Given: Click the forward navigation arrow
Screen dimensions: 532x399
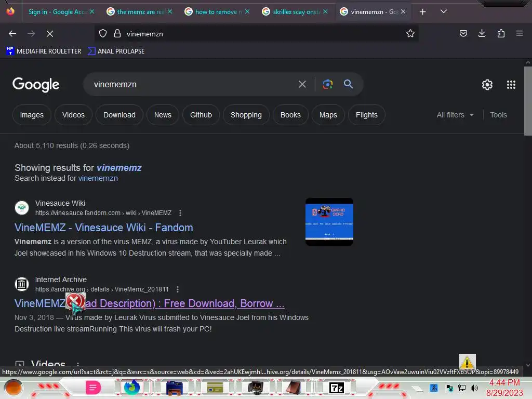Looking at the screenshot, I should 31,34.
